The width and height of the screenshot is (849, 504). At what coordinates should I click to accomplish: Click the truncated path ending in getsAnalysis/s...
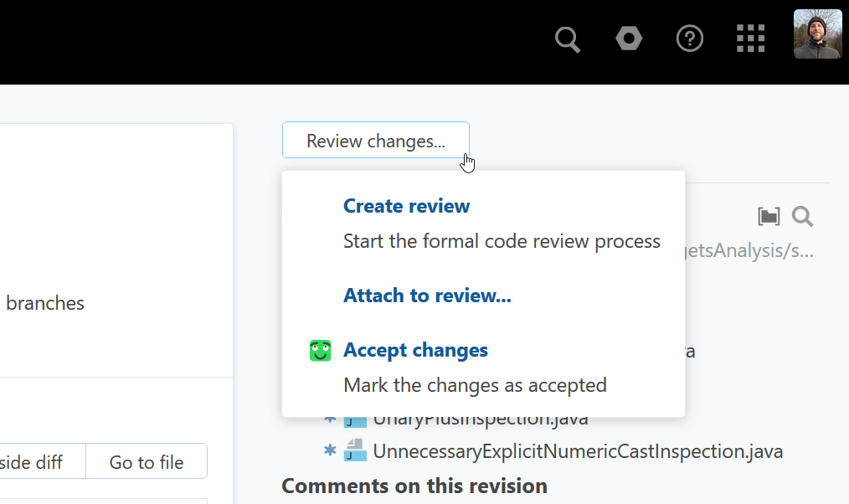click(x=749, y=251)
